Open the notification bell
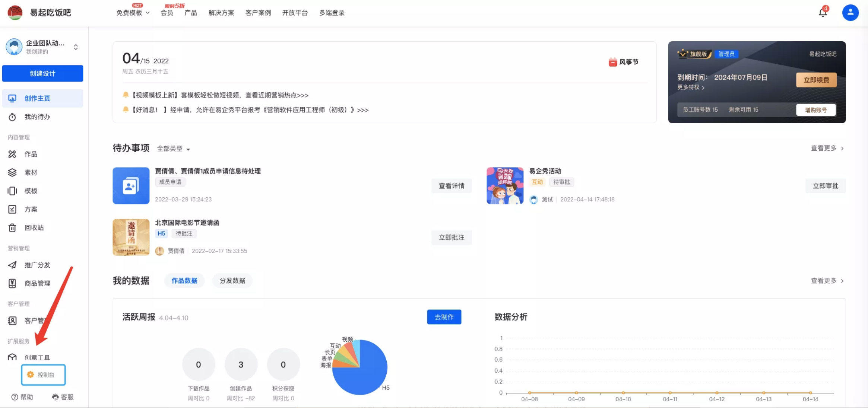 click(x=823, y=12)
